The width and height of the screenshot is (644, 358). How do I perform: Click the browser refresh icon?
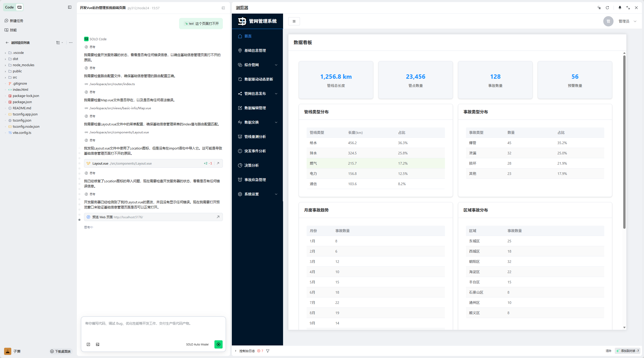(x=607, y=8)
